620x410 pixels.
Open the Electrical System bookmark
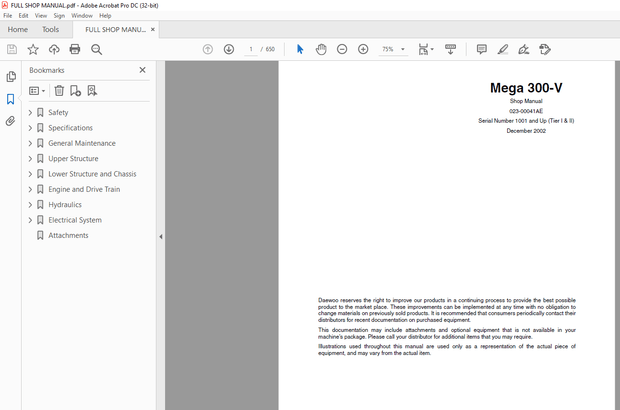75,220
